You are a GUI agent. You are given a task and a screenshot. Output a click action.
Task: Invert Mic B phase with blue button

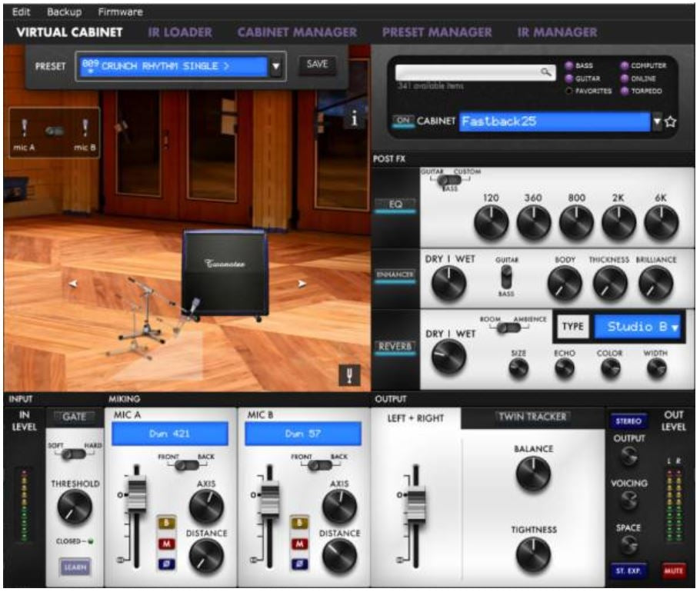[x=297, y=565]
